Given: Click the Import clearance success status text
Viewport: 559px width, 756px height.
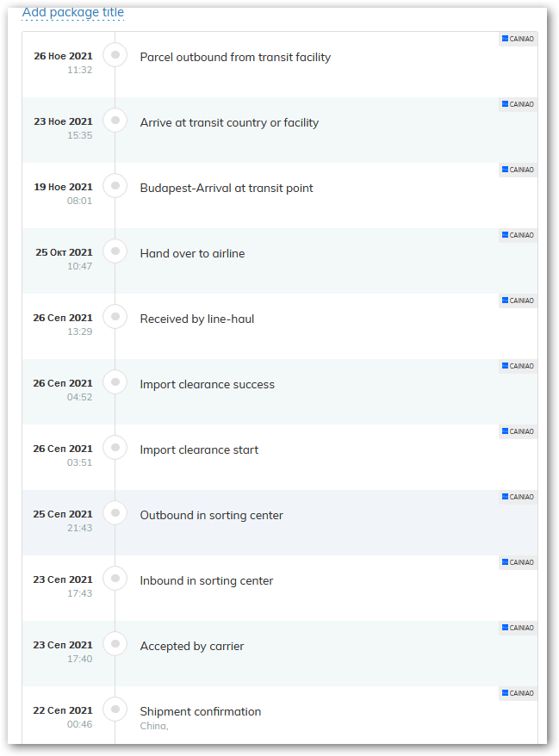Looking at the screenshot, I should pos(207,385).
